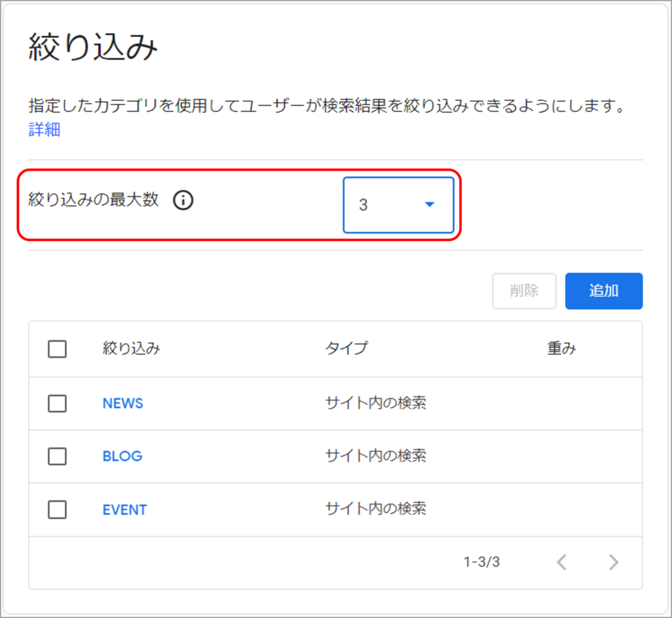Go to the previous page of refinements
The image size is (672, 618).
[561, 562]
